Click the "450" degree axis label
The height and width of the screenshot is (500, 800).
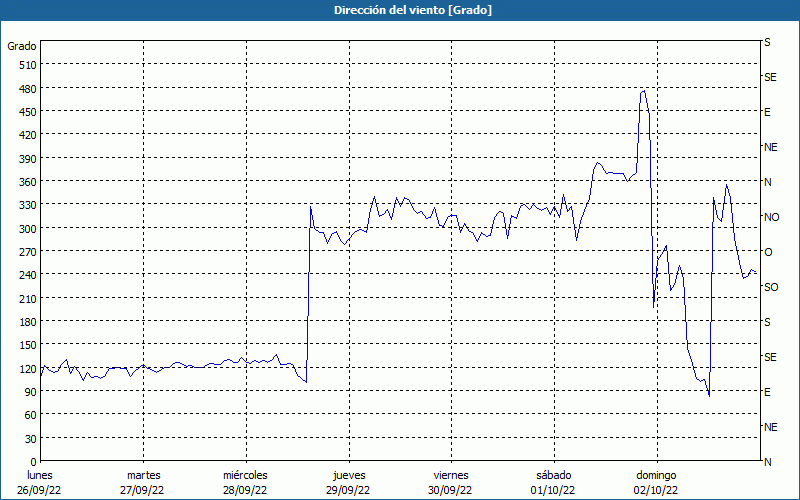[28, 112]
